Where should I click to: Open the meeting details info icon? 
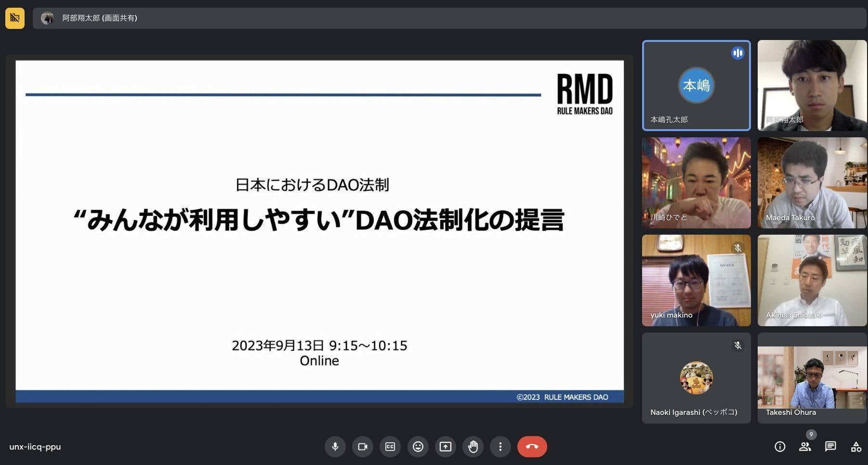(x=780, y=447)
